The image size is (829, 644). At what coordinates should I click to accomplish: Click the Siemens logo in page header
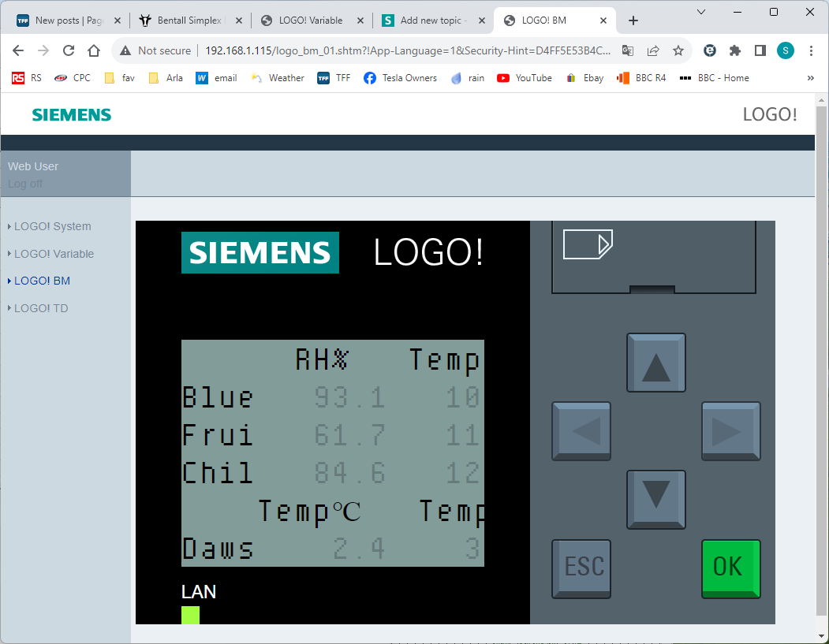click(71, 114)
